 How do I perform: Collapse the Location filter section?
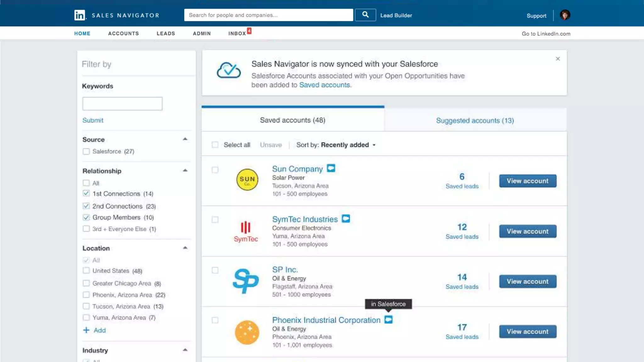[185, 248]
